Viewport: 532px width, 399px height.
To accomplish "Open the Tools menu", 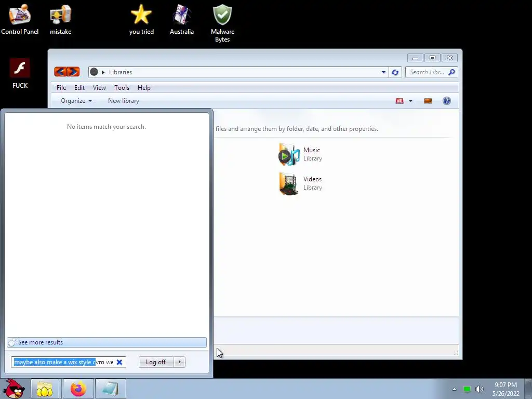I will coord(122,87).
